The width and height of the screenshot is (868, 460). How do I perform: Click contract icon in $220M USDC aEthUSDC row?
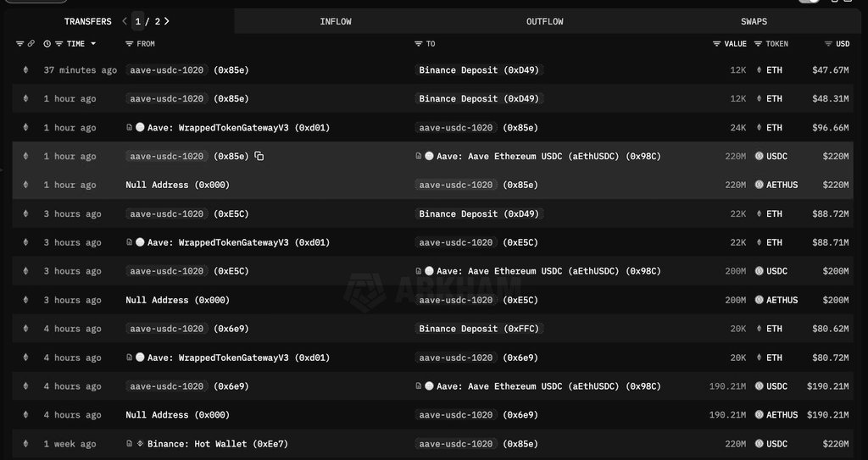point(419,156)
